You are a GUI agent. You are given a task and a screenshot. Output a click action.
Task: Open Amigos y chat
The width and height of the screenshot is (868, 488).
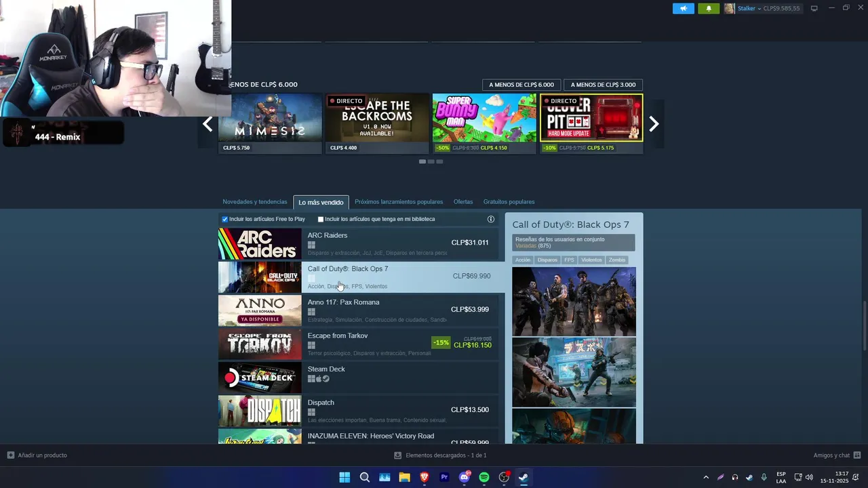coord(837,455)
